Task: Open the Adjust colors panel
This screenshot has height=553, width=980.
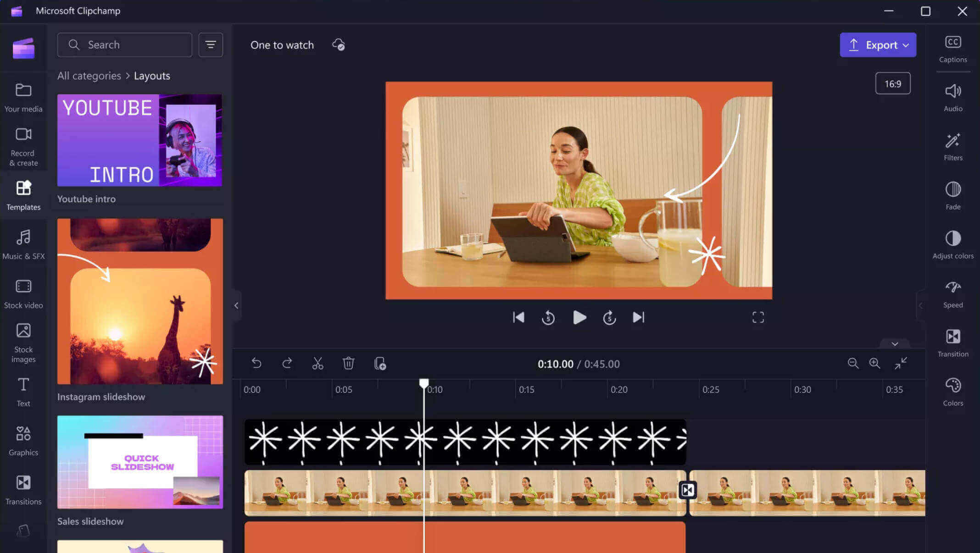Action: pyautogui.click(x=953, y=243)
